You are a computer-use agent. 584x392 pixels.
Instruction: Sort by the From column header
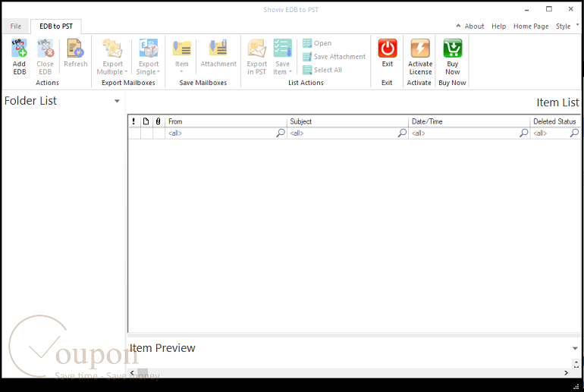click(x=226, y=121)
